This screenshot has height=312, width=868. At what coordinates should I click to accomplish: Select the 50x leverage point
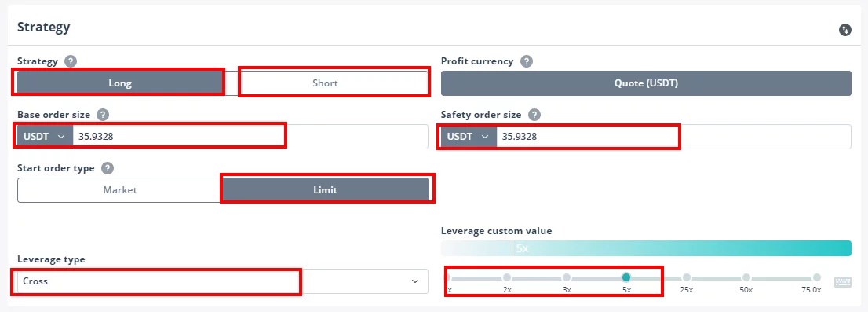click(x=746, y=277)
